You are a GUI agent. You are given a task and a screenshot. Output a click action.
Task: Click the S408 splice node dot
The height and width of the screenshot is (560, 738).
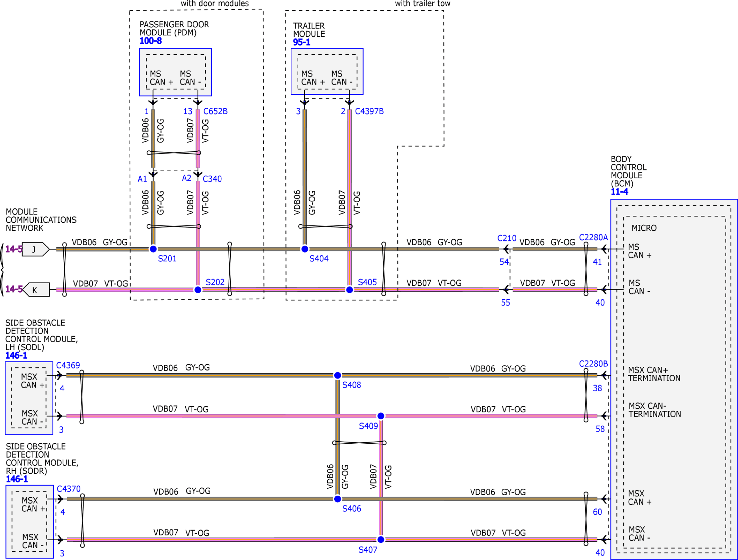(x=337, y=375)
